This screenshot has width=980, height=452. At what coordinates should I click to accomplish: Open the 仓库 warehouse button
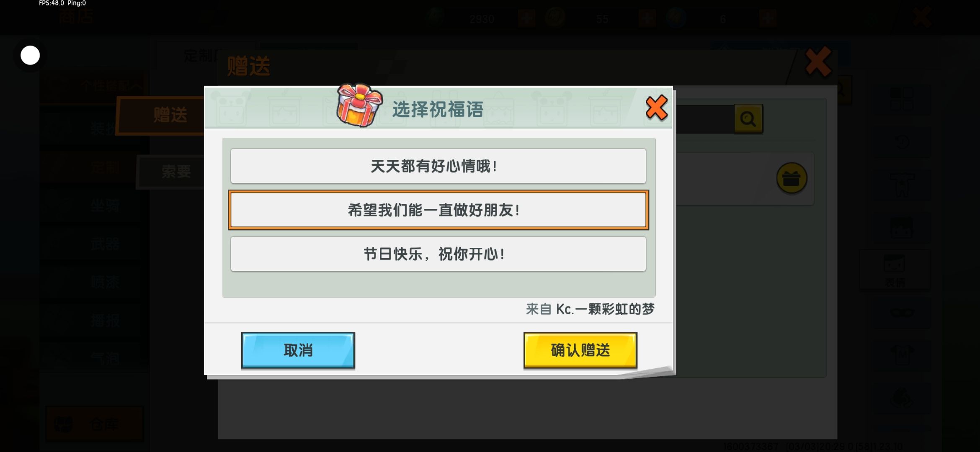95,424
